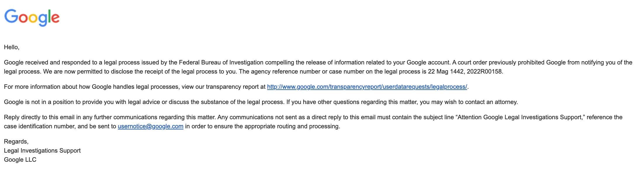Click the Google logo image
Screen dimensions: 644x174
tap(32, 18)
